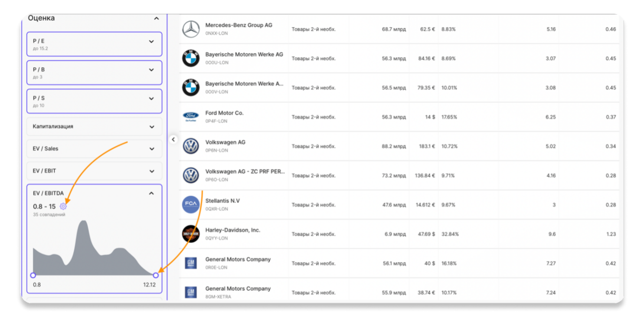Click the Harley-Davidson logo
Screen dimensions: 644x325
coord(191,234)
